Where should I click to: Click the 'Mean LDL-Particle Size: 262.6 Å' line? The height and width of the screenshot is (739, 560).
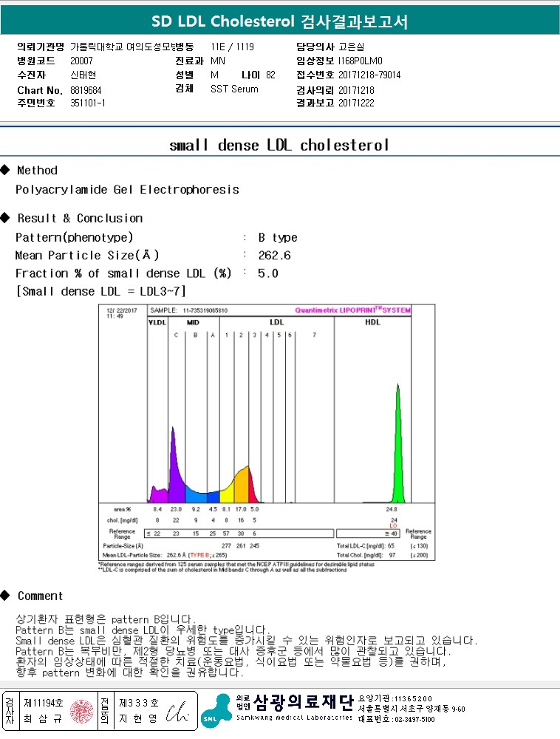(x=165, y=555)
